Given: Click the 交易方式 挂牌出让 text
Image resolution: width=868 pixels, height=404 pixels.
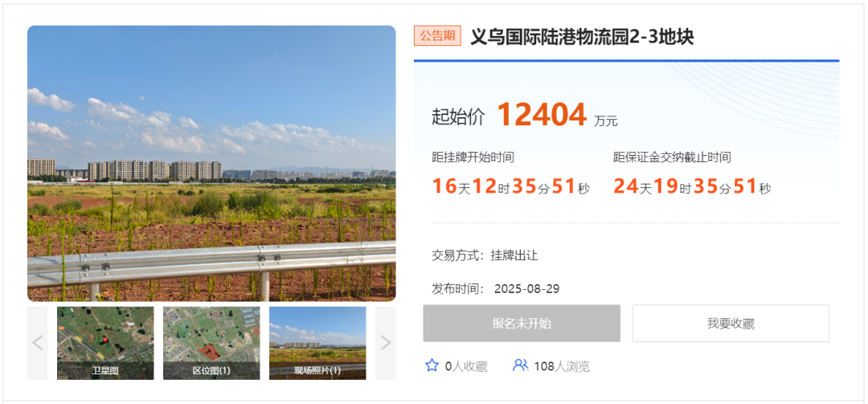Looking at the screenshot, I should click(485, 255).
